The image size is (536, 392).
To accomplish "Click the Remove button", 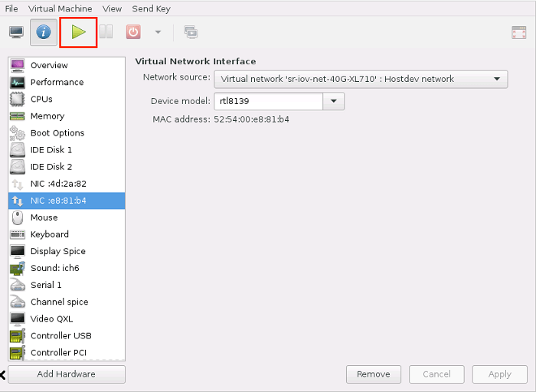I will (x=374, y=374).
